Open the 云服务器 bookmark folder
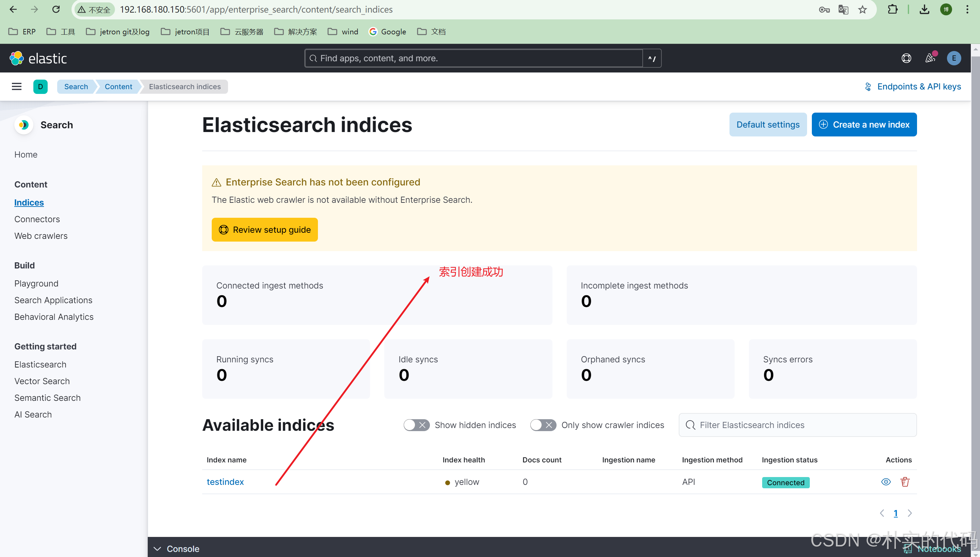This screenshot has height=557, width=980. coord(242,32)
